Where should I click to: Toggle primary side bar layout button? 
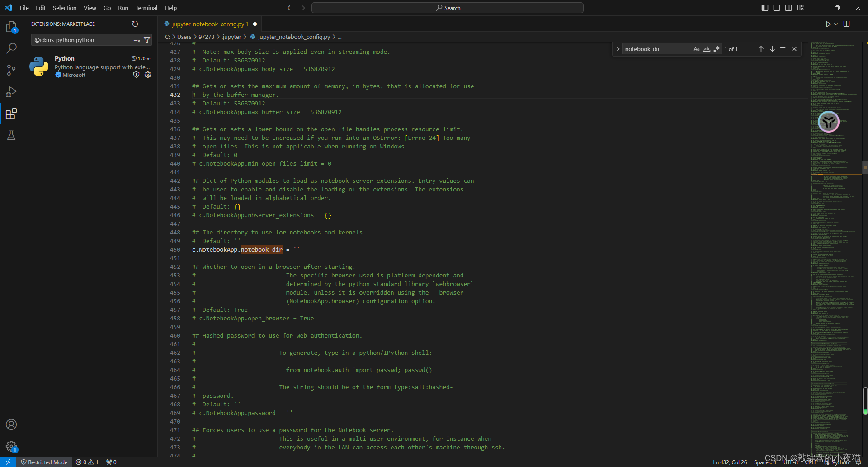pyautogui.click(x=765, y=8)
